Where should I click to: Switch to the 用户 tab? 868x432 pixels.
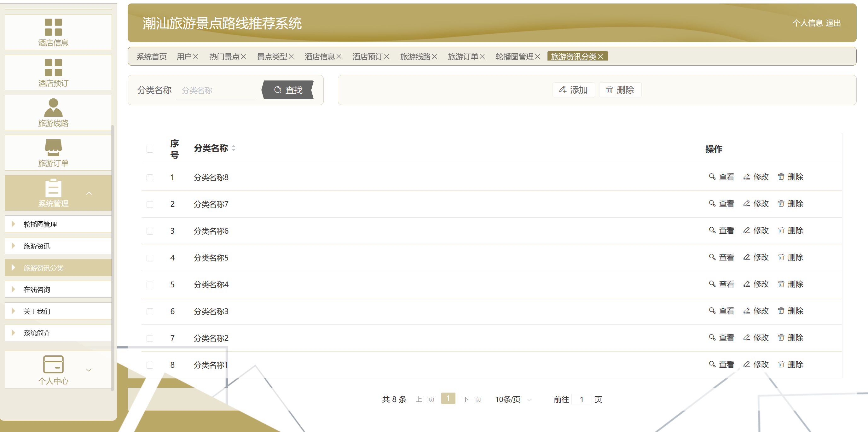[x=184, y=57]
